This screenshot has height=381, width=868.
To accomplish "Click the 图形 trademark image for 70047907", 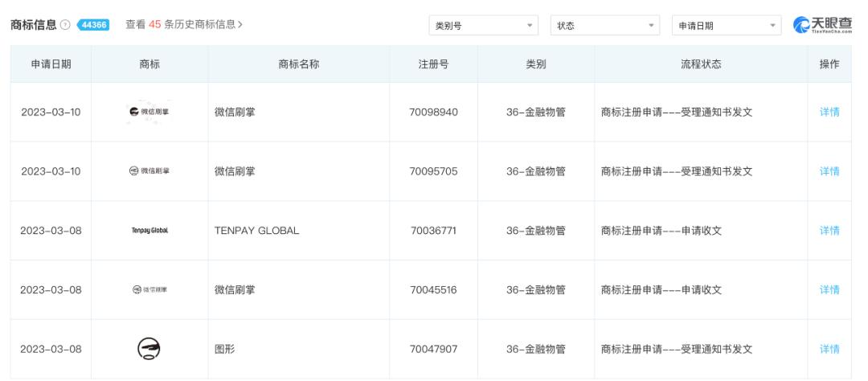I will tap(149, 349).
